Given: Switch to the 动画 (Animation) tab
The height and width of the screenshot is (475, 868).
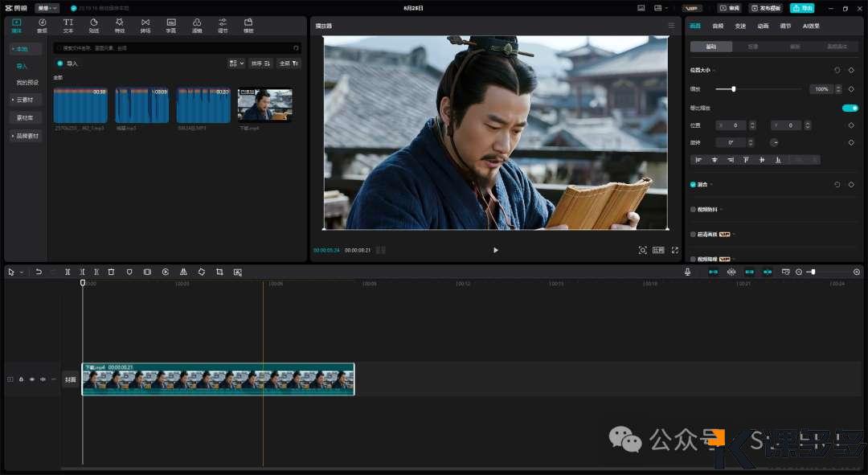Looking at the screenshot, I should click(x=763, y=26).
